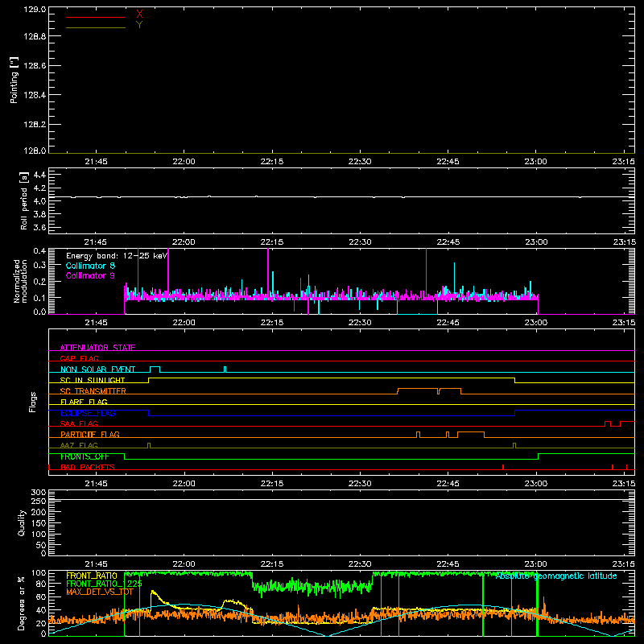
Task: Click the blue 'ECLIPSE_FLAG' label
Action: [88, 413]
